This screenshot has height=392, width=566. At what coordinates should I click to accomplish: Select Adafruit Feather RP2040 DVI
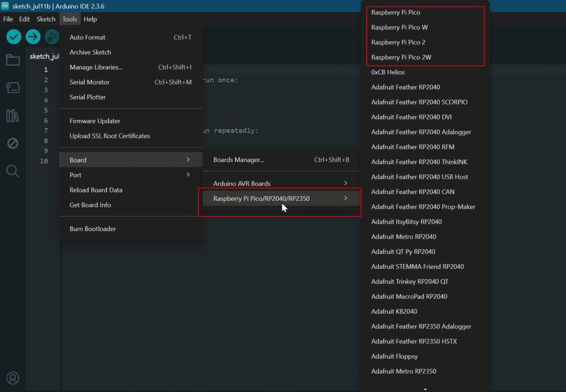425,117
